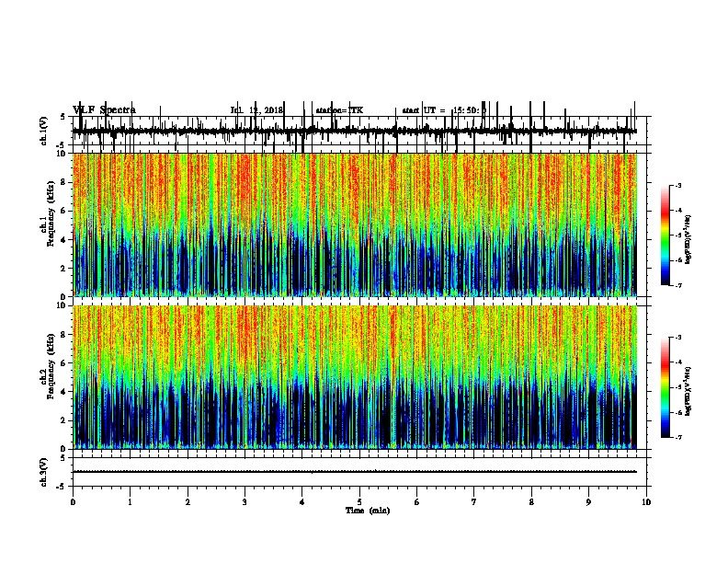This screenshot has width=728, height=563.
Task: Click time axis tick label "0"
Action: point(73,501)
